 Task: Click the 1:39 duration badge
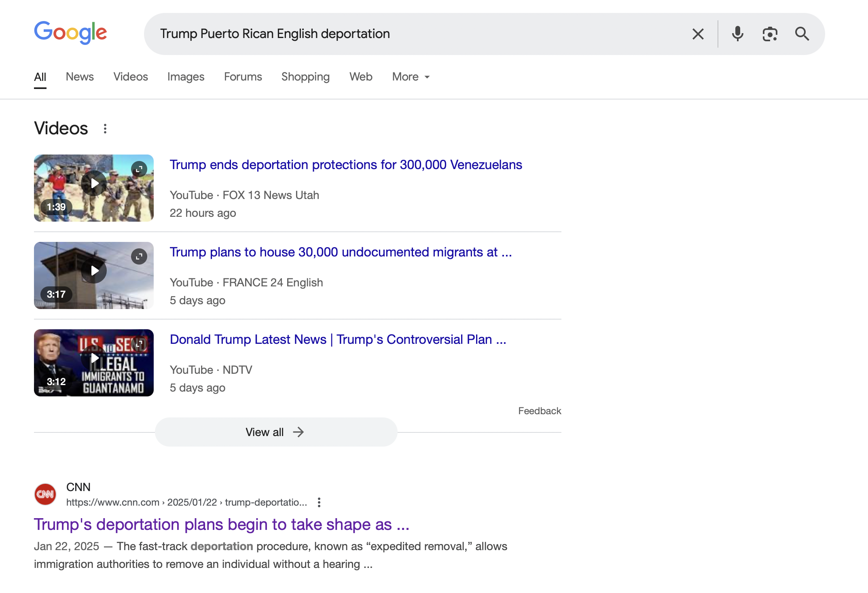[56, 207]
